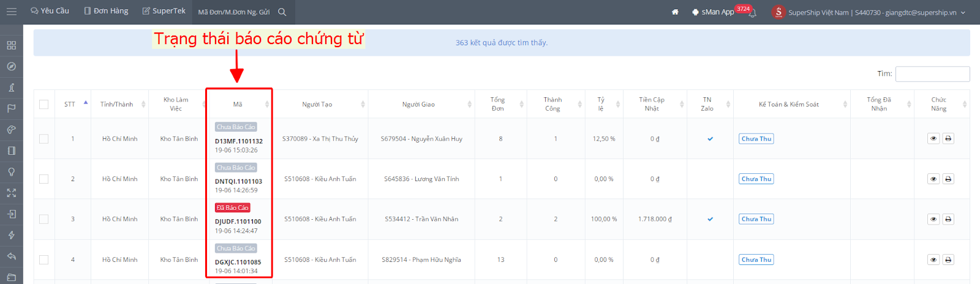Open the account dropdown chevron at top right
980x284 pixels.
(963, 12)
